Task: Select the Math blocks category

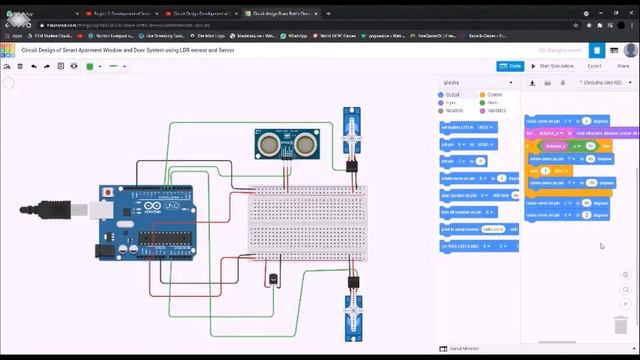Action: coord(489,103)
